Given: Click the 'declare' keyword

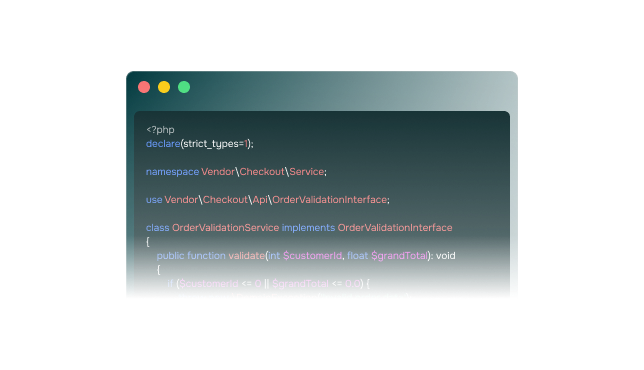Looking at the screenshot, I should point(163,144).
